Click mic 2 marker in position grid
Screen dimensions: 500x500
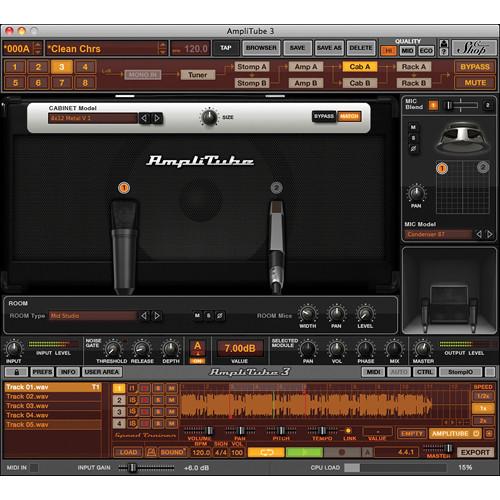483,167
